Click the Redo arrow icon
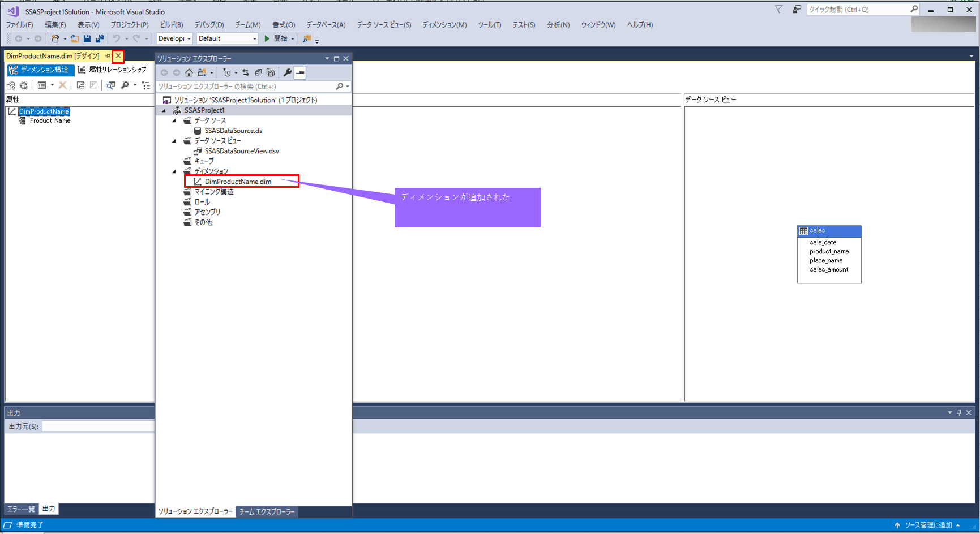Image resolution: width=980 pixels, height=534 pixels. click(136, 38)
